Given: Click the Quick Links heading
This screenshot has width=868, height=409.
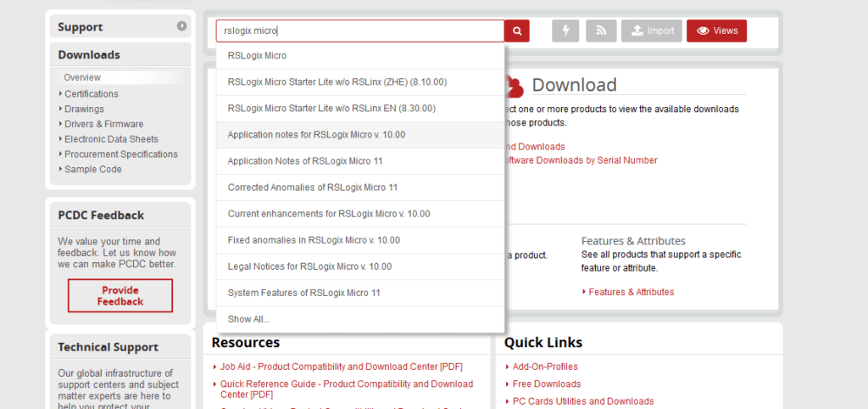Looking at the screenshot, I should pos(543,343).
